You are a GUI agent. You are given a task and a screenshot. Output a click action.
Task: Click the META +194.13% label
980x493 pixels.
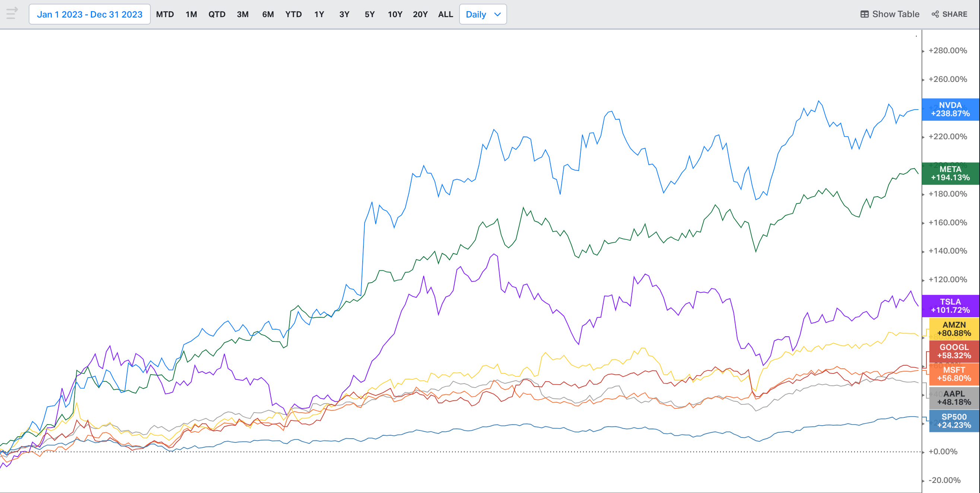pos(950,174)
